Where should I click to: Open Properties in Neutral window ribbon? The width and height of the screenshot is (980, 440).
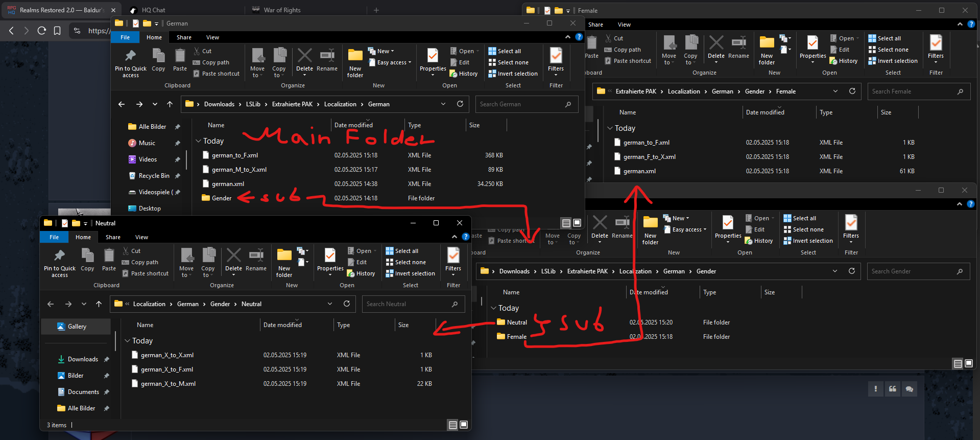tap(330, 262)
